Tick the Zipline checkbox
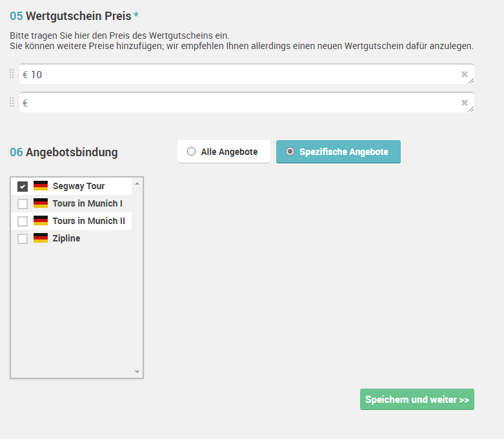Viewport: 504px width, 439px height. point(23,239)
